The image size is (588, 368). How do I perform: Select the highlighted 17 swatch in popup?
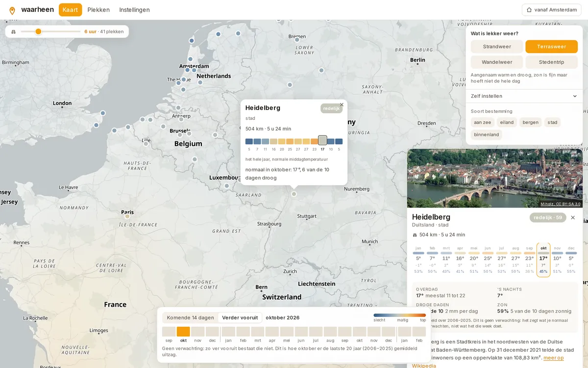pos(322,141)
